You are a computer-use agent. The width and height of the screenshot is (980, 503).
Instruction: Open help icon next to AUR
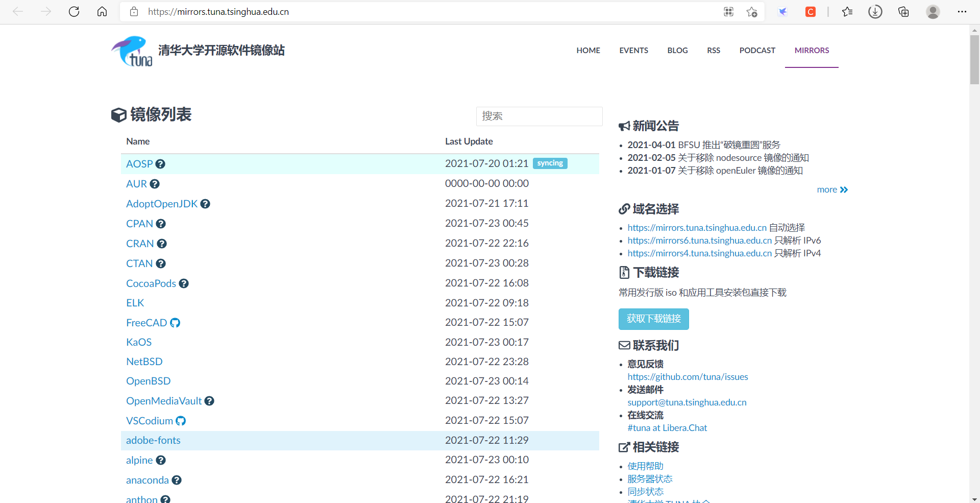click(155, 184)
